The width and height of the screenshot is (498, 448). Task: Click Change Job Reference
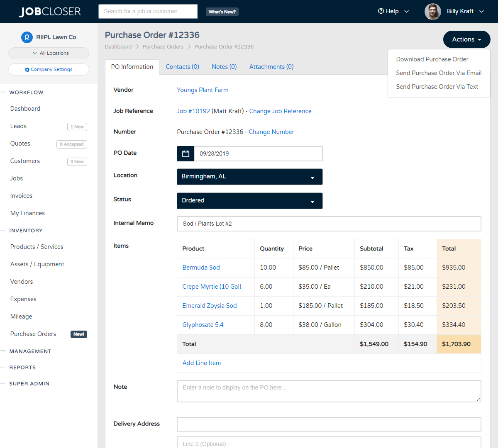tap(280, 111)
